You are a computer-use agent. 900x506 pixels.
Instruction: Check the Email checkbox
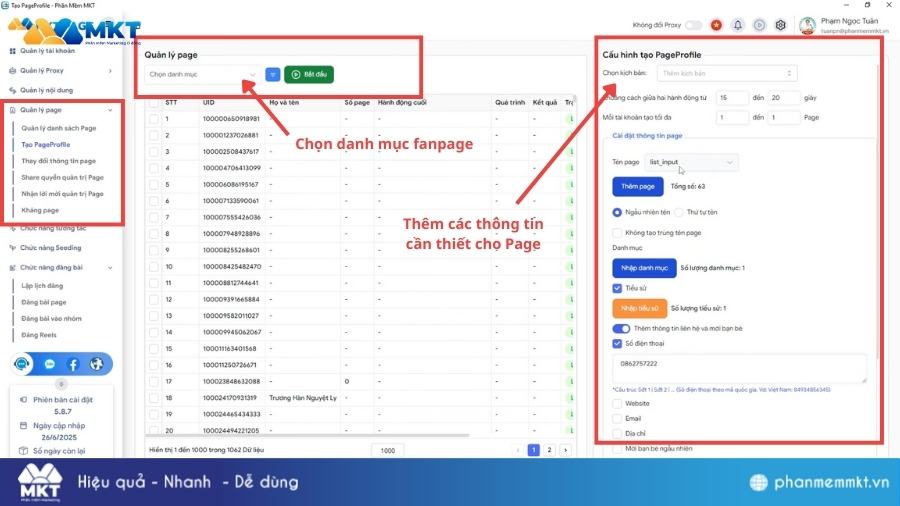point(617,419)
